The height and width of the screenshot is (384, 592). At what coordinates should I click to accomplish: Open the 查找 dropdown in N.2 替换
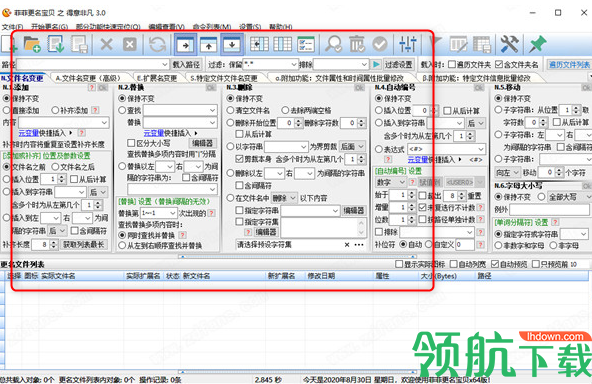(x=213, y=110)
